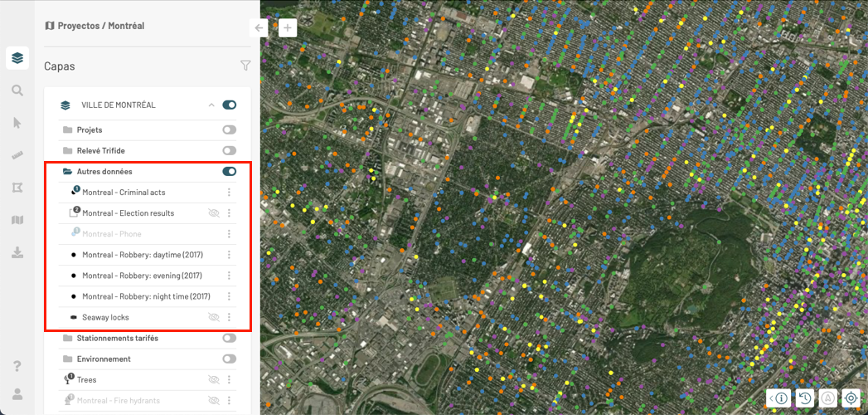
Task: Select the pointer selection tool
Action: [17, 123]
